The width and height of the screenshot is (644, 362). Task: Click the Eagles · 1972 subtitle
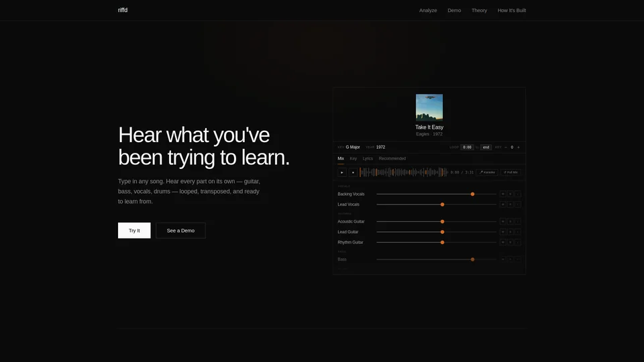pos(429,134)
